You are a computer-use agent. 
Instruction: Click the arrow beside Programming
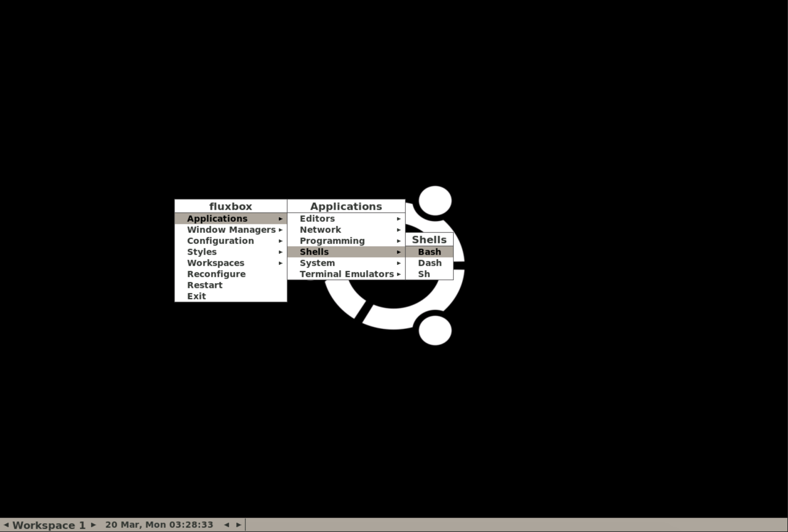tap(399, 241)
